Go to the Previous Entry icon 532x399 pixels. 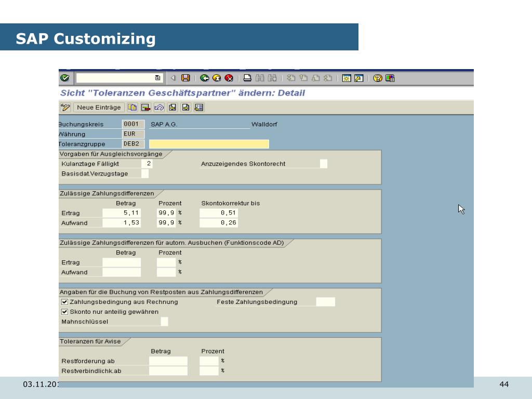tap(172, 108)
